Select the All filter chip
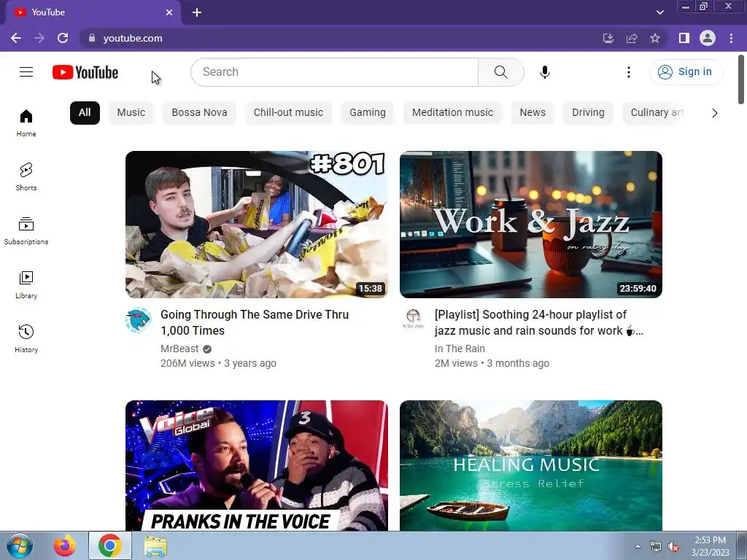This screenshot has height=560, width=747. click(85, 113)
